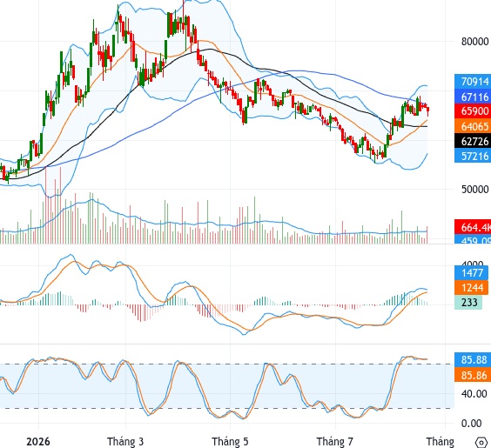Click the Tháng 5 time axis label

pyautogui.click(x=230, y=442)
